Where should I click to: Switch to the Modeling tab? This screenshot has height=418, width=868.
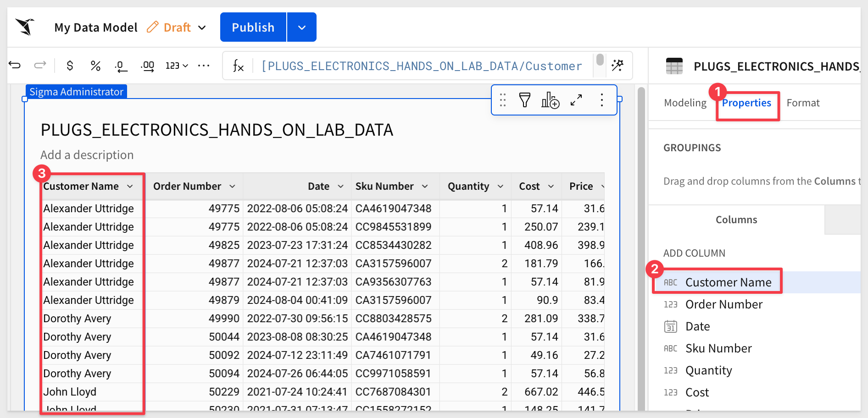(685, 103)
